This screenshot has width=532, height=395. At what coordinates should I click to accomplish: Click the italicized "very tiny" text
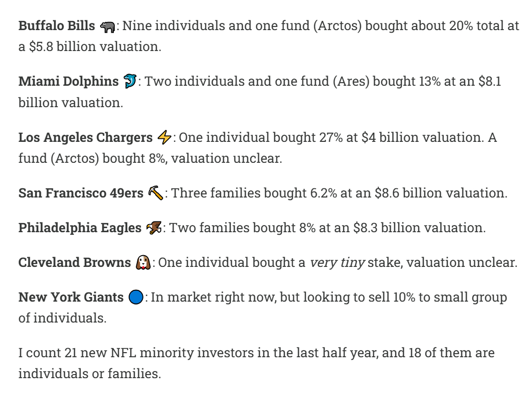coord(337,262)
